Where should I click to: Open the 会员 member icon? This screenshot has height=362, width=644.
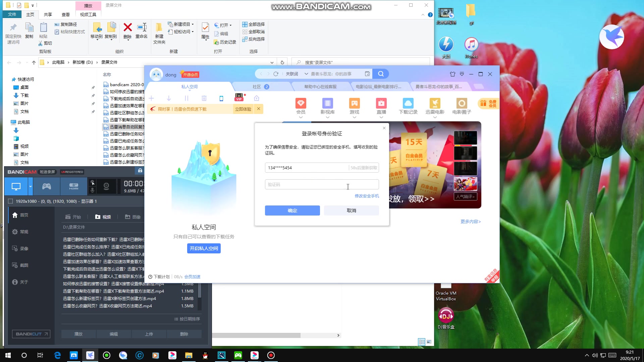point(301,103)
